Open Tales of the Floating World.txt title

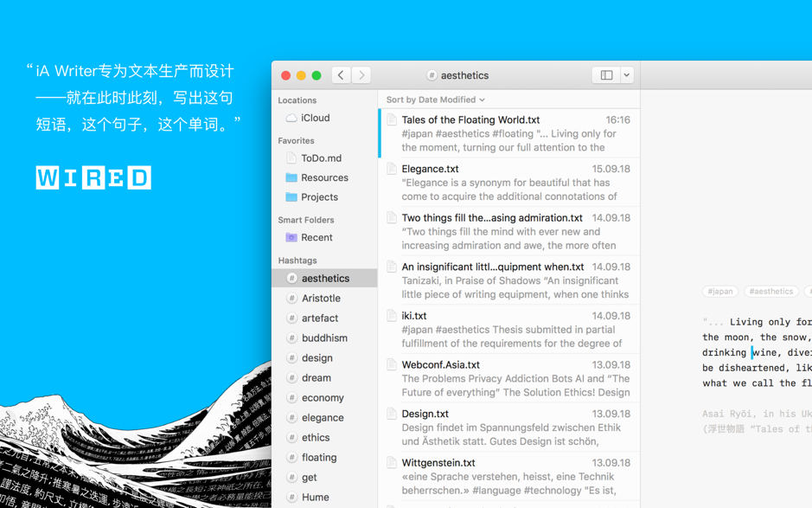(x=470, y=119)
